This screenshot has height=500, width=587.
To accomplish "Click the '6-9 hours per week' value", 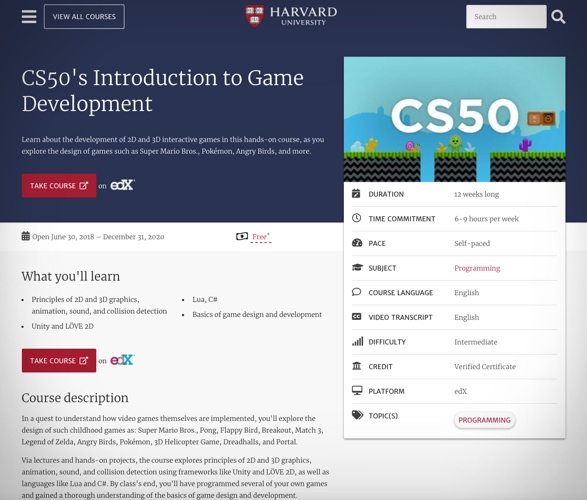I will [486, 219].
